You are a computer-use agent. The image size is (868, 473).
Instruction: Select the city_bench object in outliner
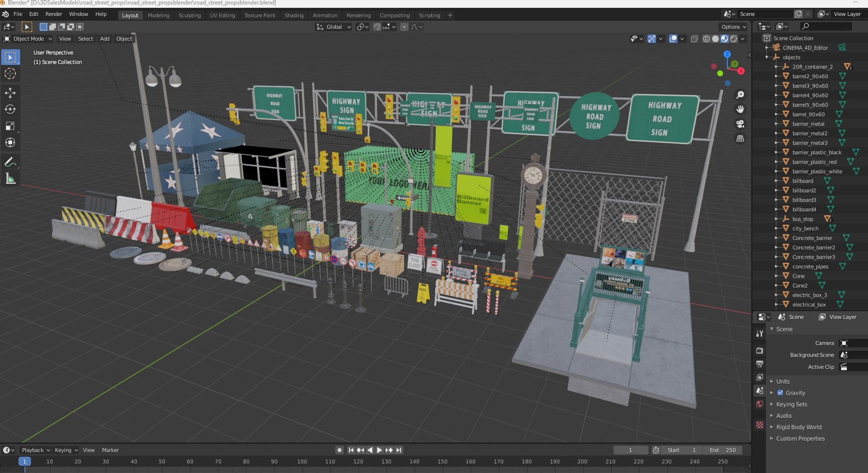(805, 229)
